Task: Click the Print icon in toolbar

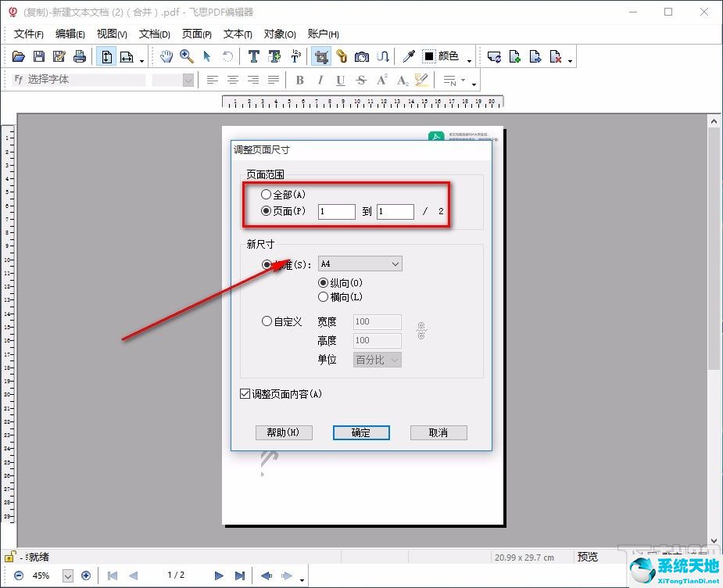Action: [x=79, y=56]
